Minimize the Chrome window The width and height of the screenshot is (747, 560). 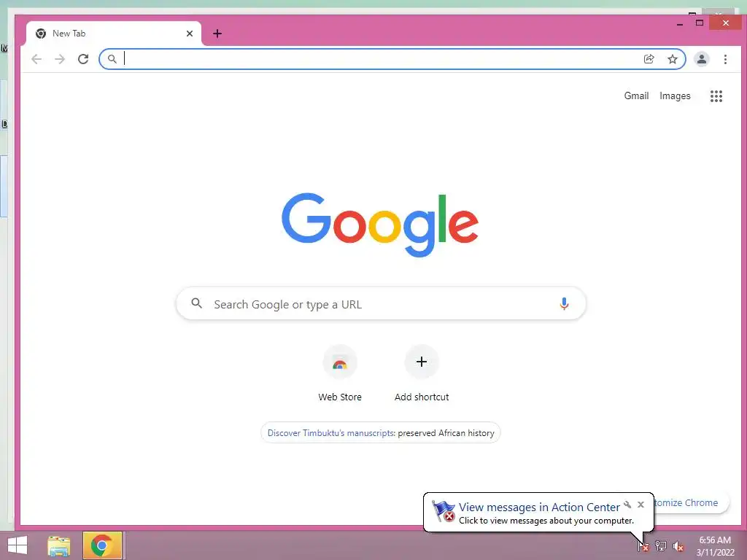[680, 23]
